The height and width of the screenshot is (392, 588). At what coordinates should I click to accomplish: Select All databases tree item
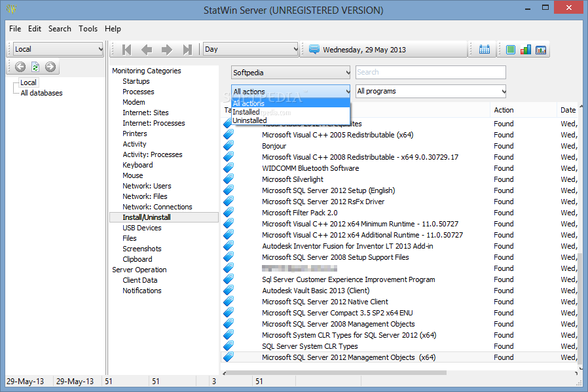pos(41,93)
